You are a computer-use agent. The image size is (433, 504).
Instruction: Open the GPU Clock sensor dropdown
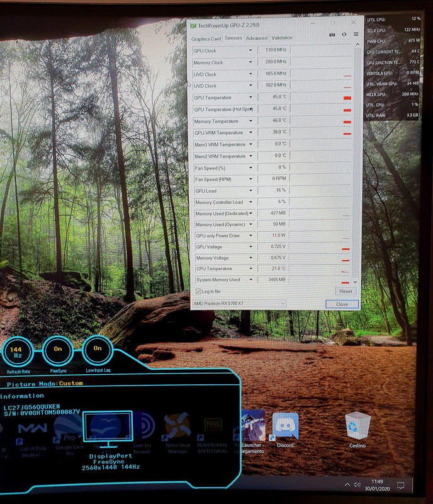tap(250, 50)
